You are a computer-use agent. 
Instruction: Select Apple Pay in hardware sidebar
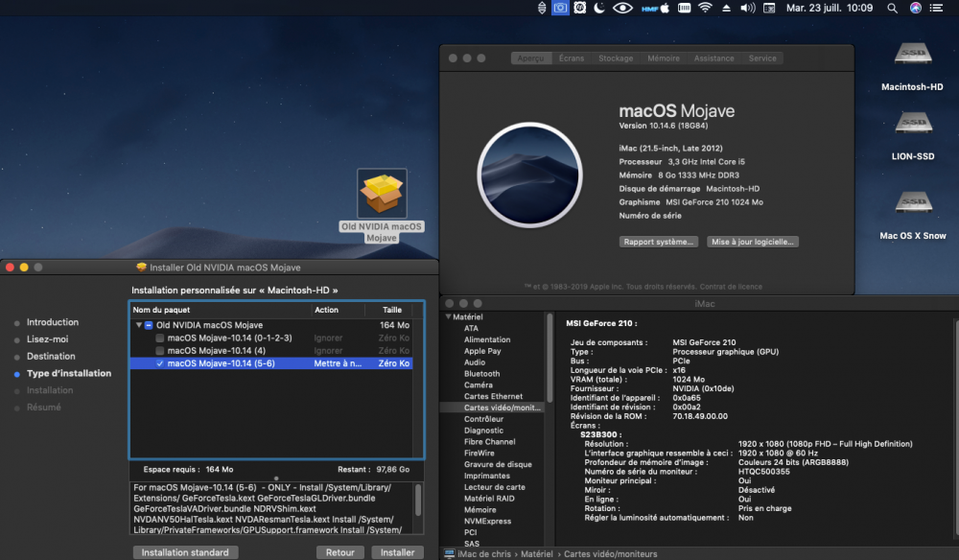[482, 351]
